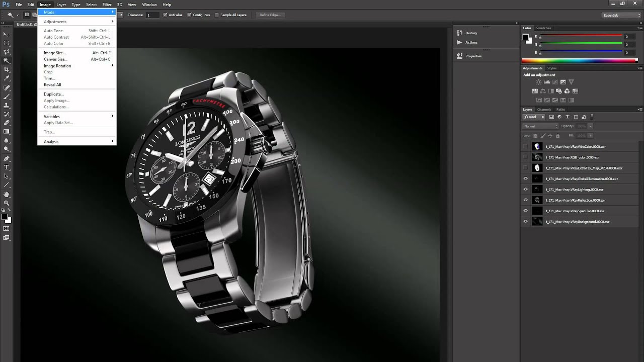Open the Essentials workspace dropdown

[621, 15]
